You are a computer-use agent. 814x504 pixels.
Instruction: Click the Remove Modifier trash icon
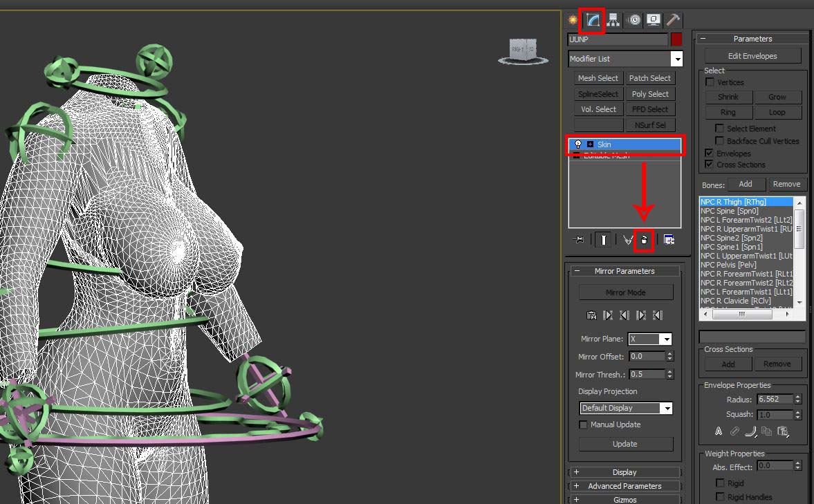[643, 239]
